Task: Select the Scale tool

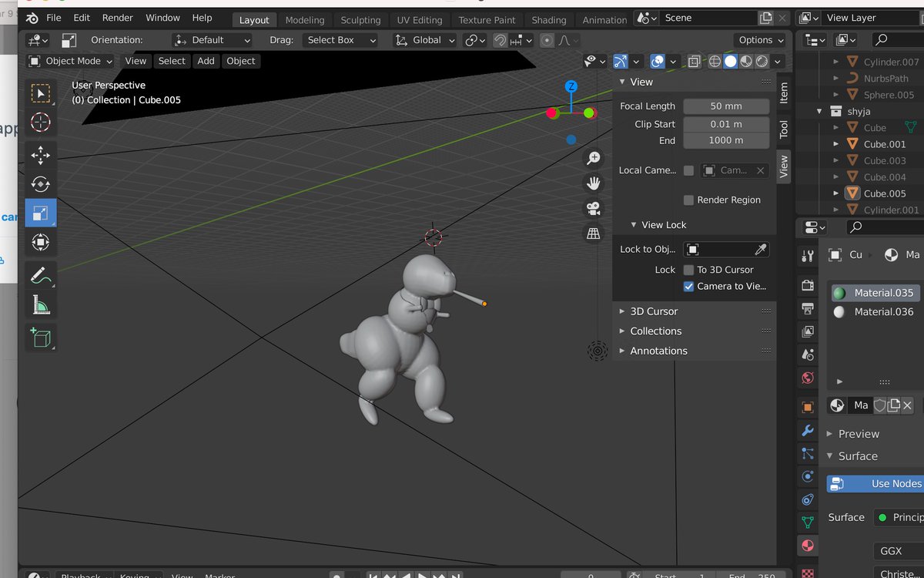Action: pyautogui.click(x=40, y=213)
